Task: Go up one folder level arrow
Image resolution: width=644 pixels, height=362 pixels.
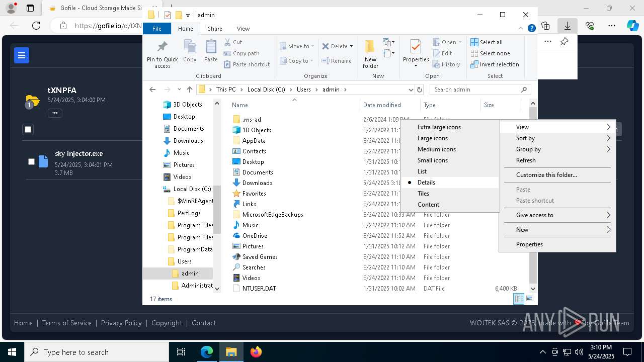Action: (190, 89)
